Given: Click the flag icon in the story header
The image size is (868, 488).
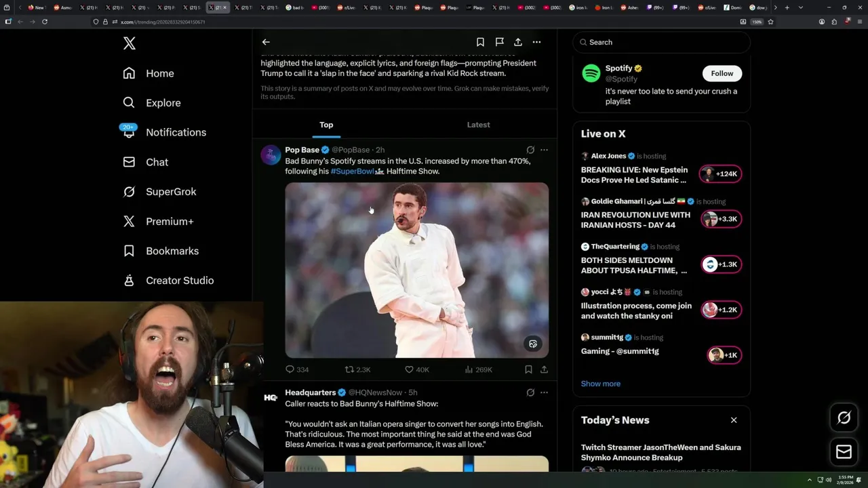Looking at the screenshot, I should coord(499,42).
